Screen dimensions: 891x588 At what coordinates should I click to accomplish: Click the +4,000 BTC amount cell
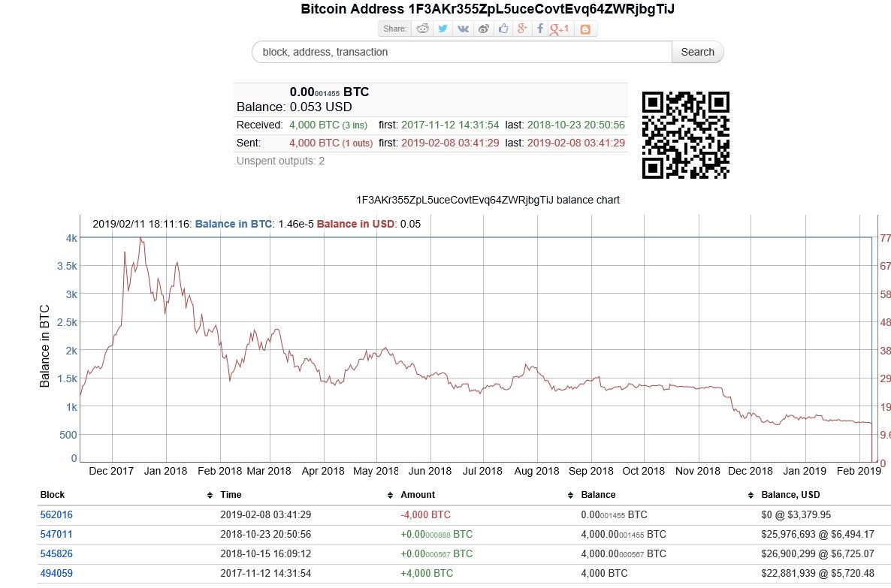(x=427, y=573)
